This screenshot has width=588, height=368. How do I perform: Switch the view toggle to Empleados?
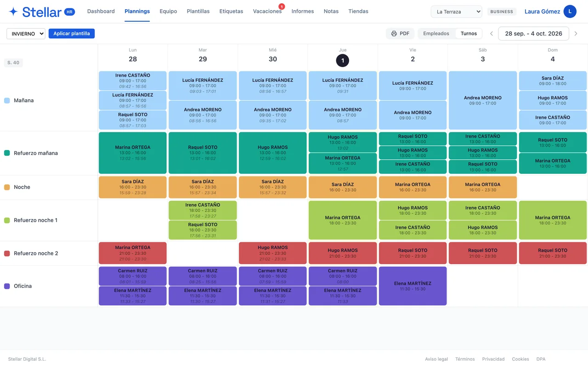coord(436,34)
